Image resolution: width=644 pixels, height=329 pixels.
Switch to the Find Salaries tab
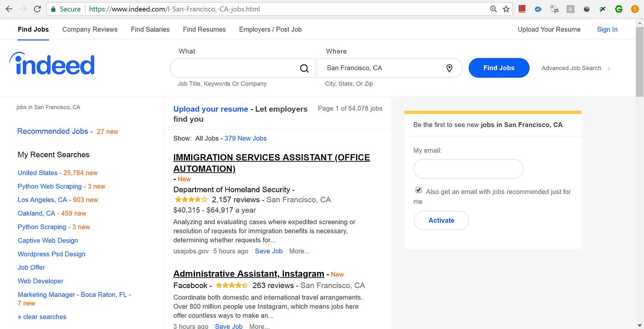150,29
